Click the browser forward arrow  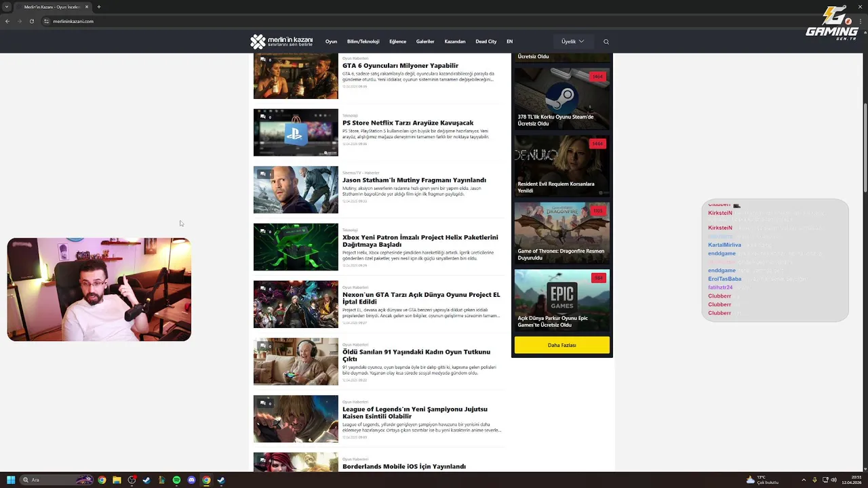pyautogui.click(x=19, y=21)
